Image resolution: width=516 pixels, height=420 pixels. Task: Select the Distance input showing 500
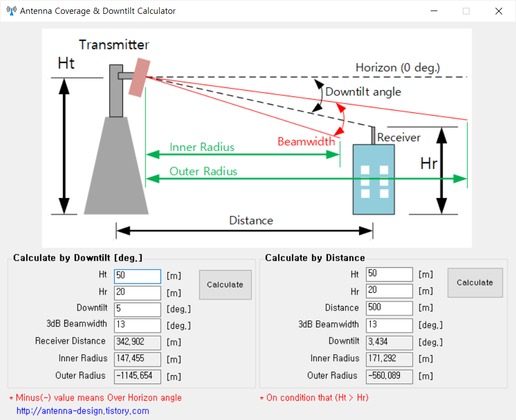tap(389, 308)
